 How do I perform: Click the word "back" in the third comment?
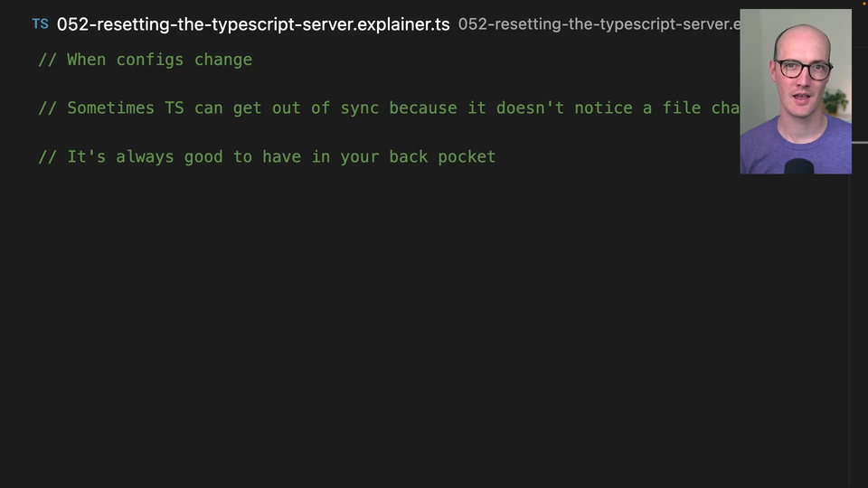click(409, 157)
